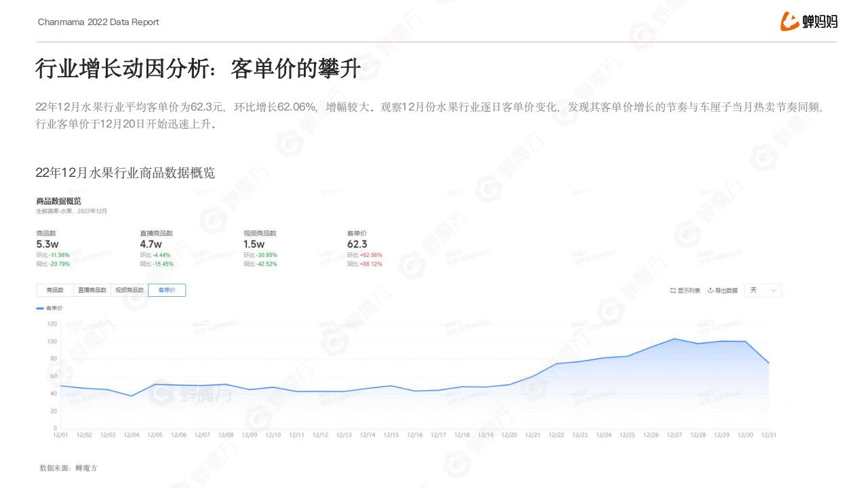This screenshot has width=868, height=488.
Task: Switch to the 直播商品数 tab
Action: [x=92, y=290]
